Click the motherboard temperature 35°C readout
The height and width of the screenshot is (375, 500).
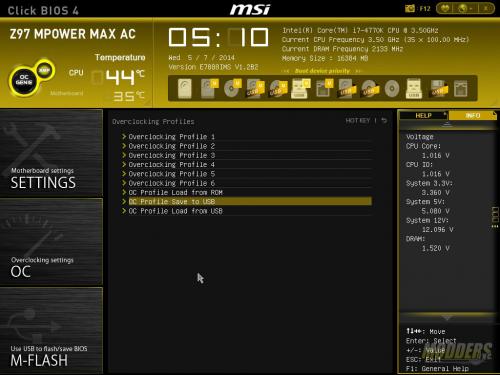[129, 96]
